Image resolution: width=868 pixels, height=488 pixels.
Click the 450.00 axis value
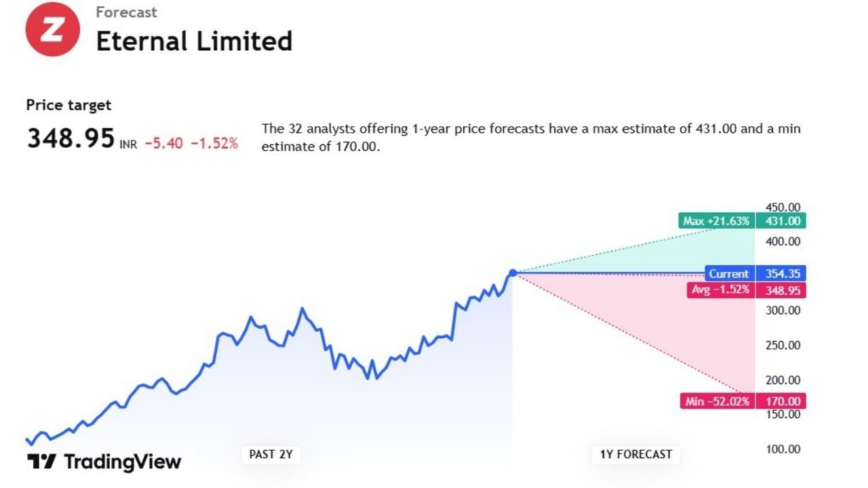pos(783,207)
